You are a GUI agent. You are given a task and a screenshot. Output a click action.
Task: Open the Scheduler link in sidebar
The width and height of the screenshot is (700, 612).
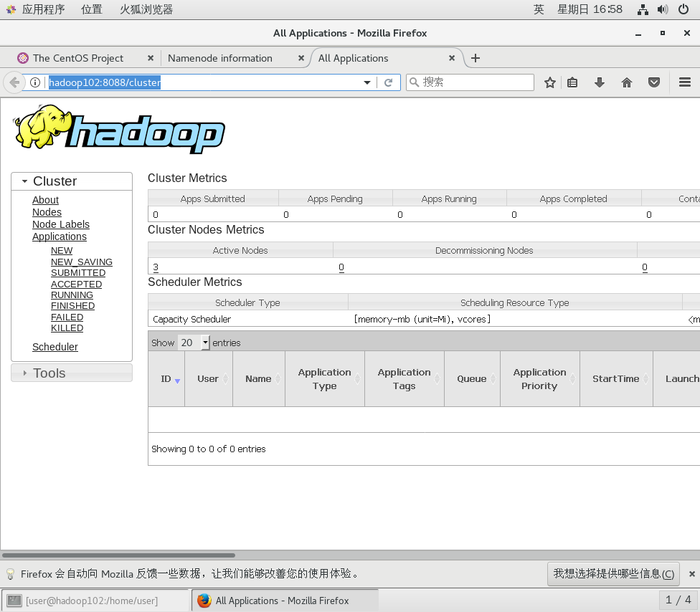(x=55, y=347)
